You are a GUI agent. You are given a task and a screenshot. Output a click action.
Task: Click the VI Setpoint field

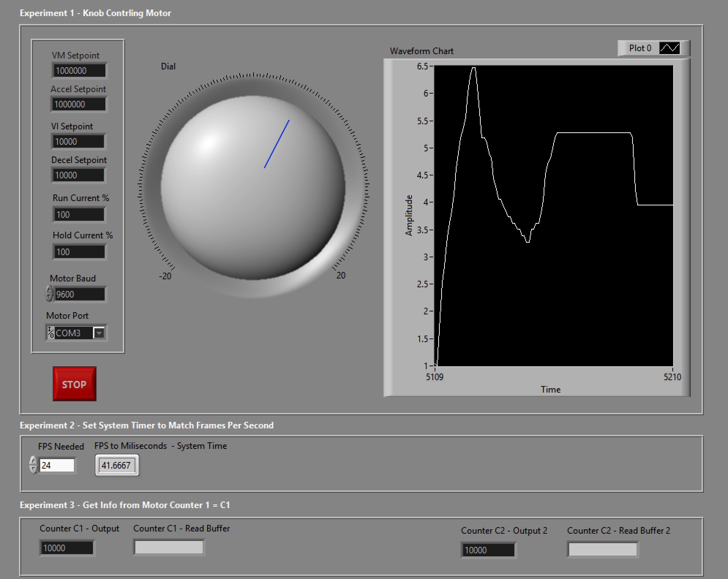[79, 141]
